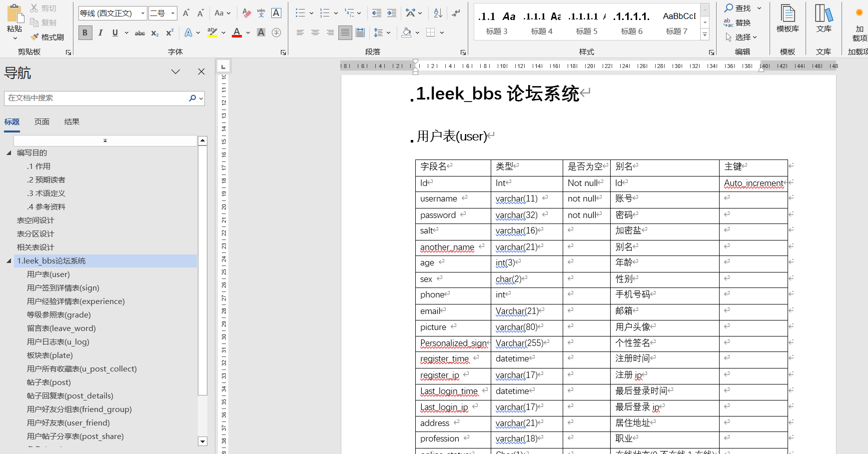Apply the 标题 7 style
Image resolution: width=868 pixels, height=454 pixels.
coord(677,22)
